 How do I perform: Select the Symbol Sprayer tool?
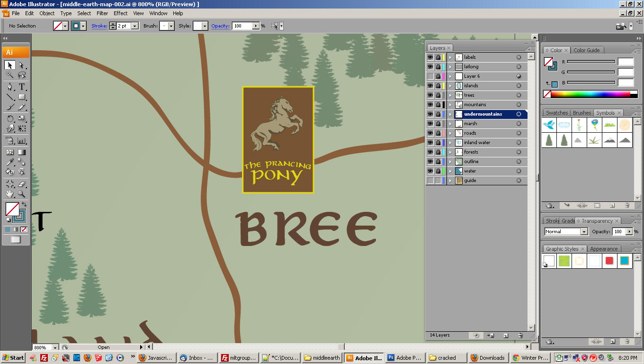10,140
